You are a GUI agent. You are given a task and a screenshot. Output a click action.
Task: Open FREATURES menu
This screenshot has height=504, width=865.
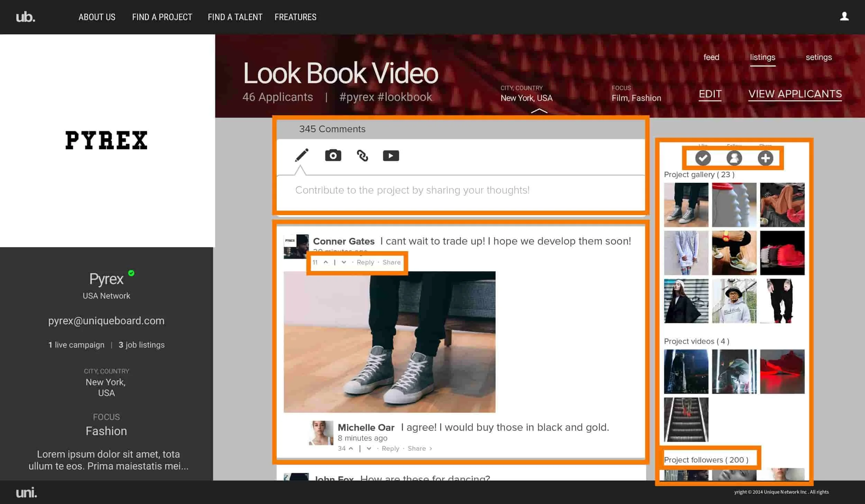tap(295, 17)
